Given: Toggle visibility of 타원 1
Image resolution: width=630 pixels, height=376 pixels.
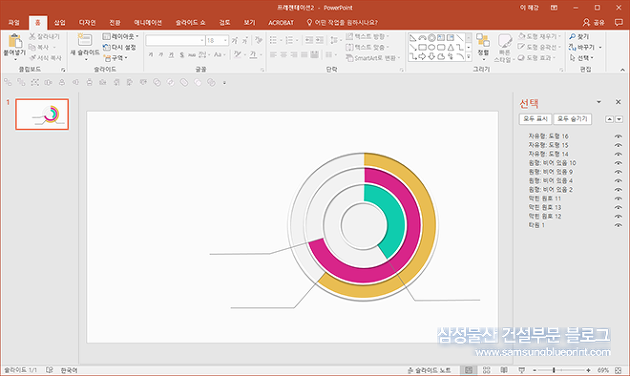Looking at the screenshot, I should point(618,225).
